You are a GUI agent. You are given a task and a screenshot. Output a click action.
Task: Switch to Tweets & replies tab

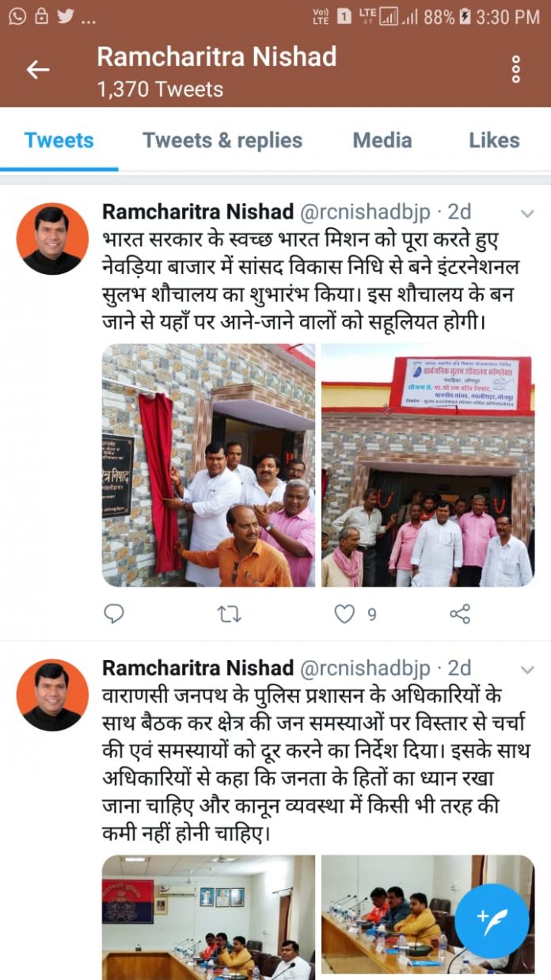pyautogui.click(x=222, y=140)
